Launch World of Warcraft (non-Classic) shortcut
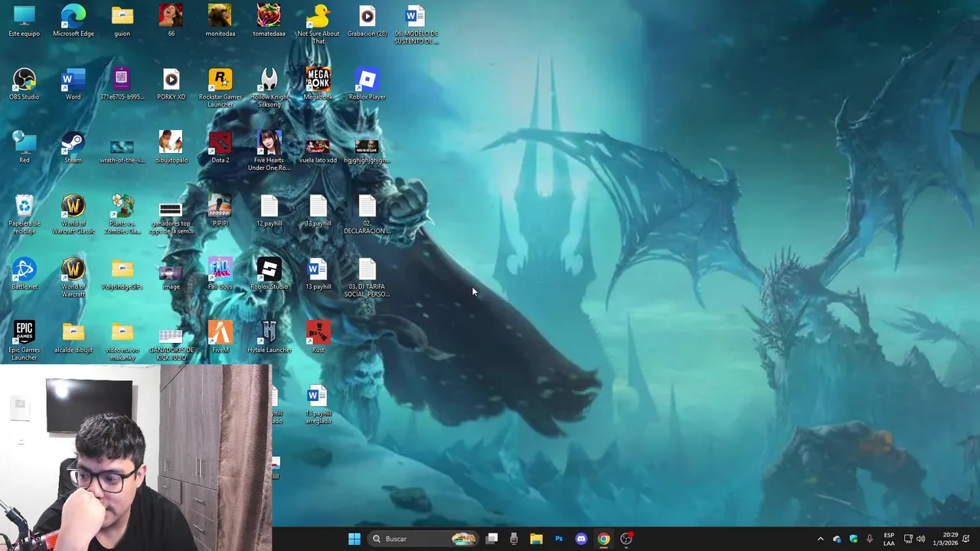The image size is (980, 551). [x=73, y=278]
